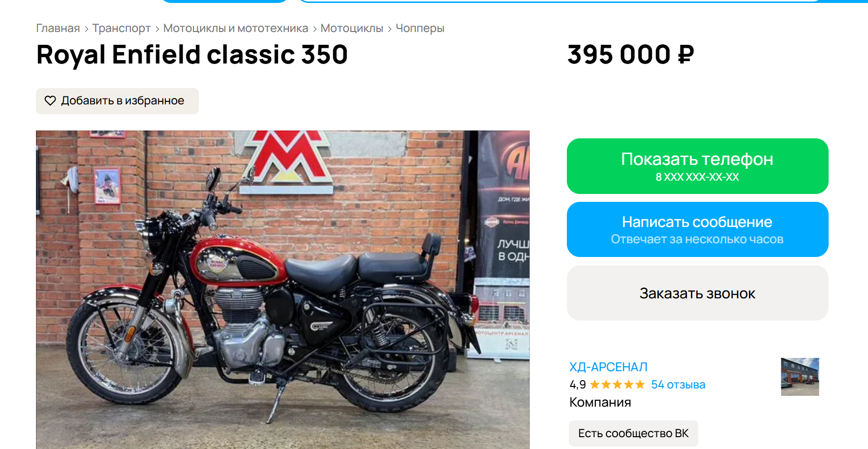This screenshot has width=868, height=449.
Task: Open main motorcycle photo
Action: click(x=283, y=289)
